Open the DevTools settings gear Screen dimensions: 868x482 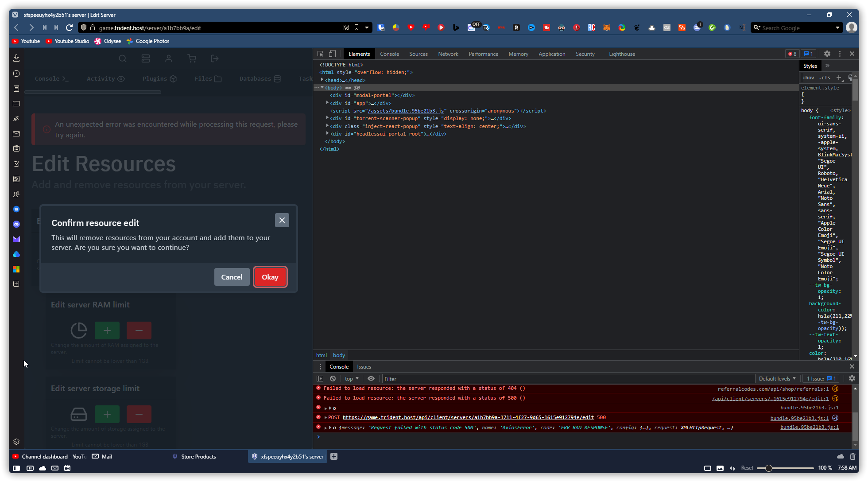coord(827,54)
